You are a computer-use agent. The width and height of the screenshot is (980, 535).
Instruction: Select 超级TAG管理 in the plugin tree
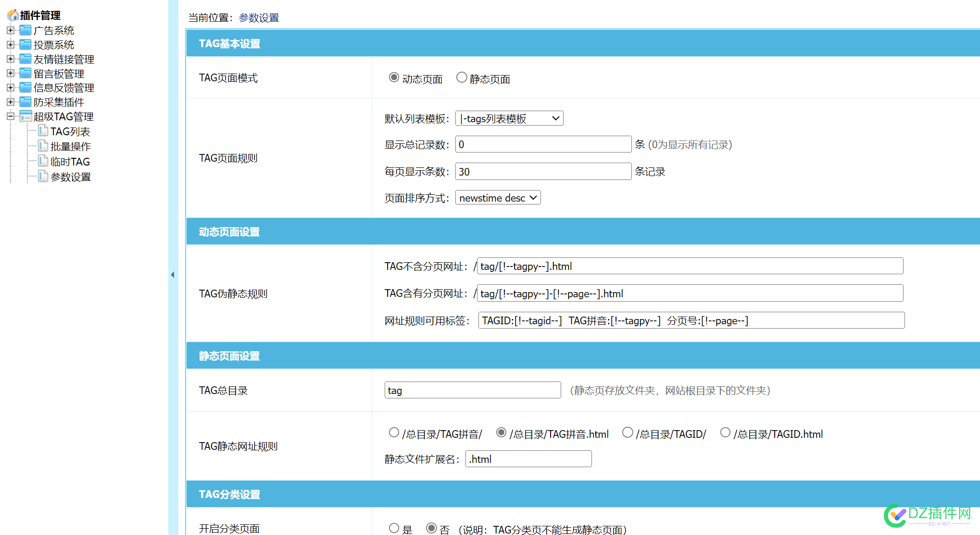click(x=63, y=116)
